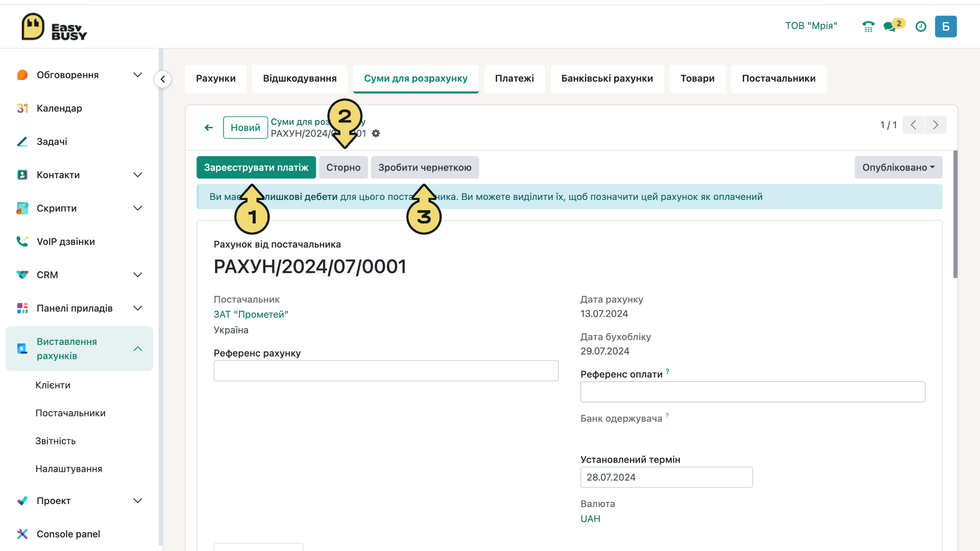The height and width of the screenshot is (551, 980).
Task: Open the ТОВ "Мрія" company switcher
Action: (811, 26)
